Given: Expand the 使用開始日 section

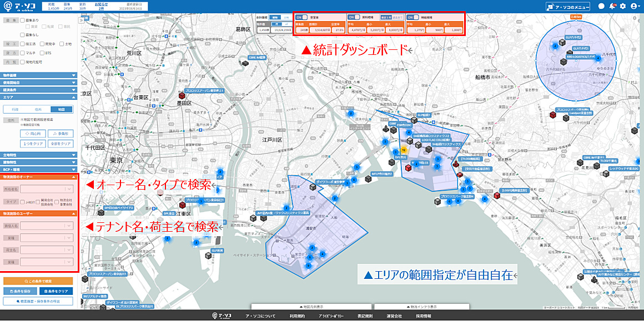Looking at the screenshot, I should 38,82.
